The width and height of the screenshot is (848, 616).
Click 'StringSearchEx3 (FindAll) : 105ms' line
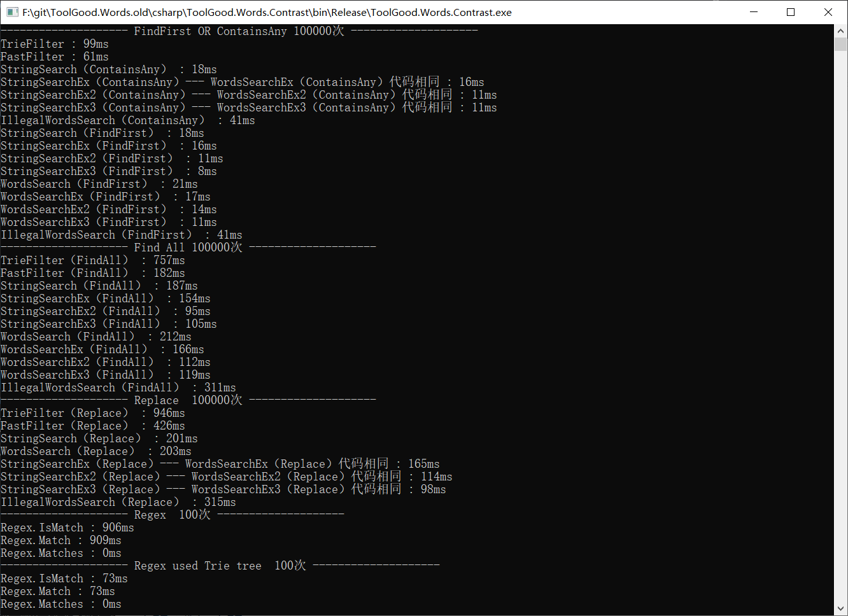click(x=109, y=324)
